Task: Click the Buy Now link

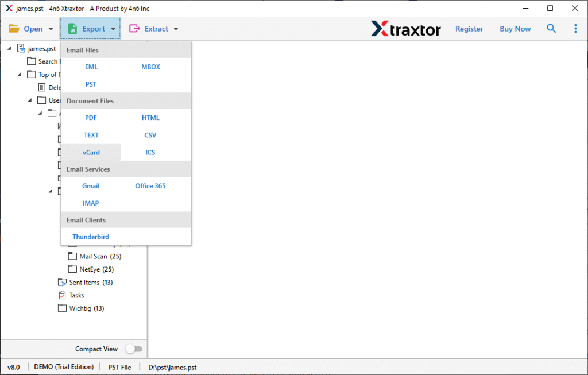Action: coord(515,29)
